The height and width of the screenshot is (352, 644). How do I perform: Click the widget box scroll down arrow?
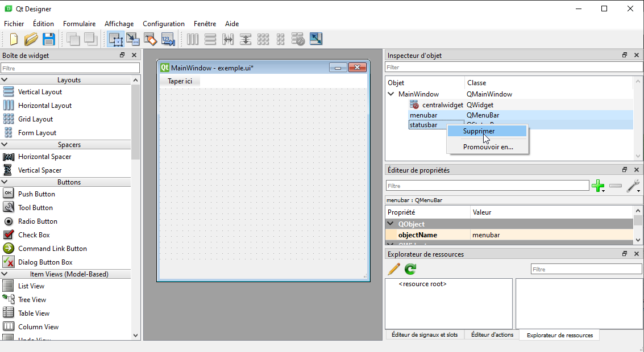pos(135,336)
